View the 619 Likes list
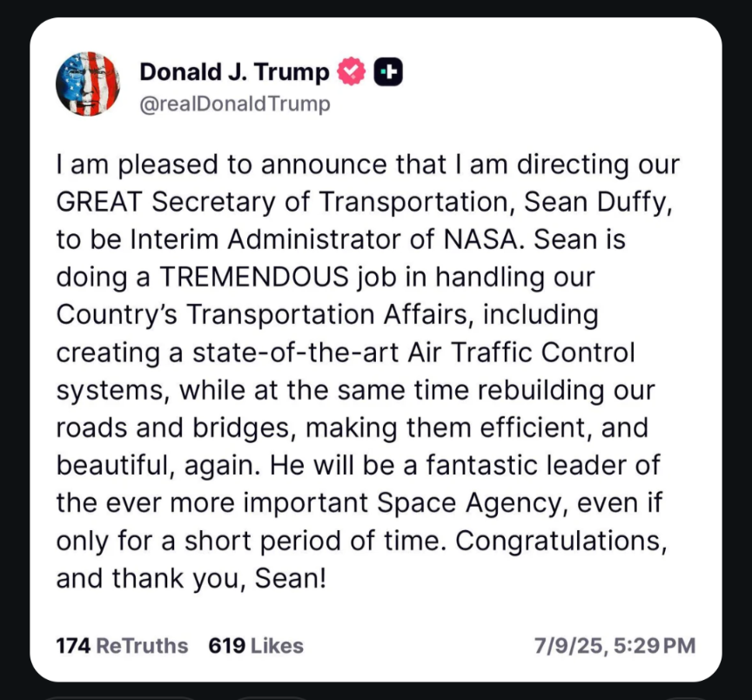The height and width of the screenshot is (700, 752). point(256,646)
